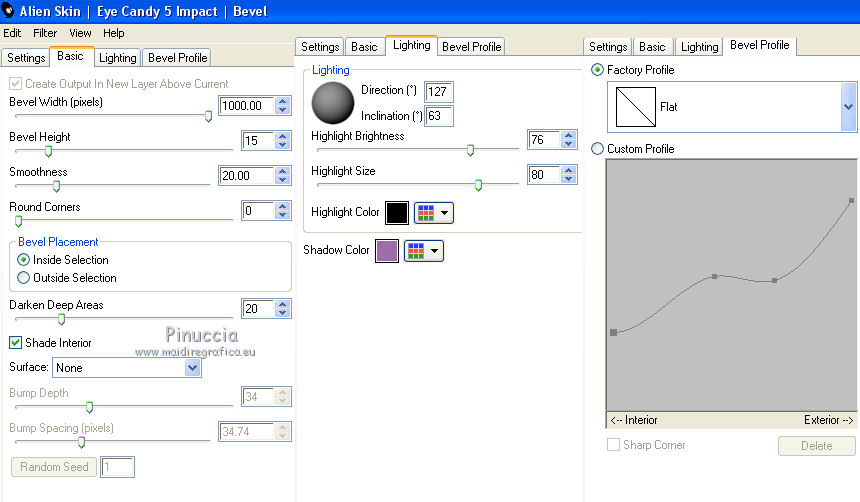Switch to Lighting tab in the left panel
Image resolution: width=860 pixels, height=502 pixels.
tap(117, 58)
